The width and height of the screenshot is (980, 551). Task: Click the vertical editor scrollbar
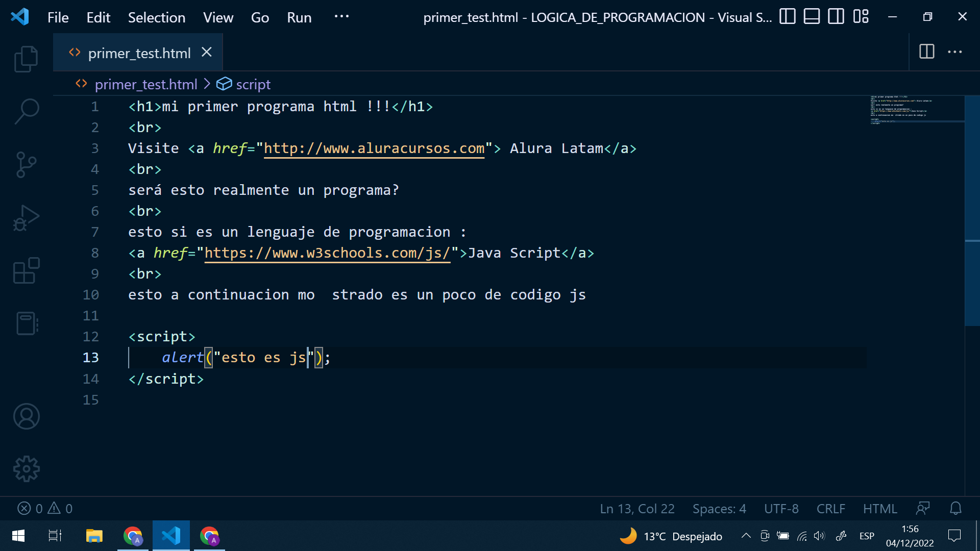tap(972, 210)
